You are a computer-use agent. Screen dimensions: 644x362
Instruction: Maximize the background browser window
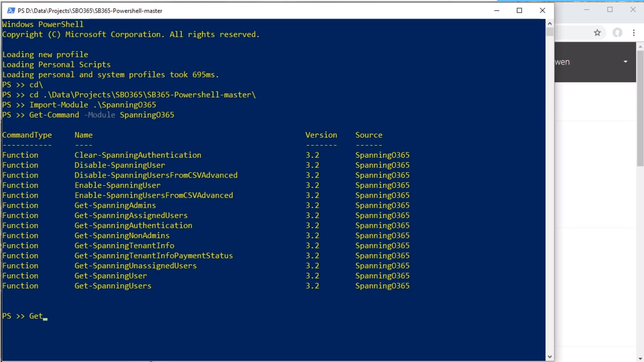coord(610,10)
